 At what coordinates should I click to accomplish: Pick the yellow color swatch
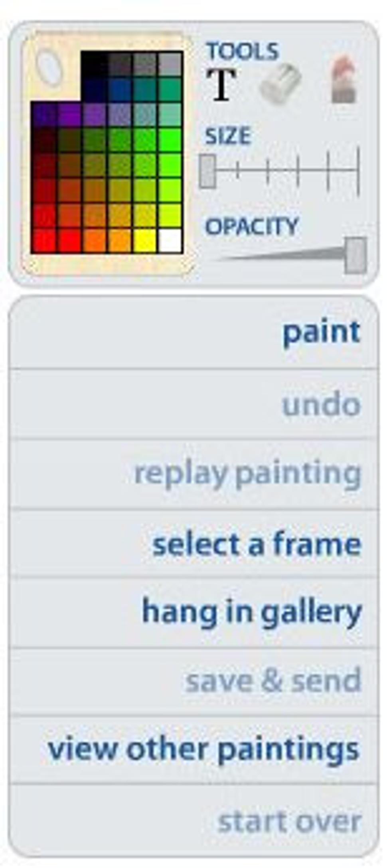tap(145, 241)
